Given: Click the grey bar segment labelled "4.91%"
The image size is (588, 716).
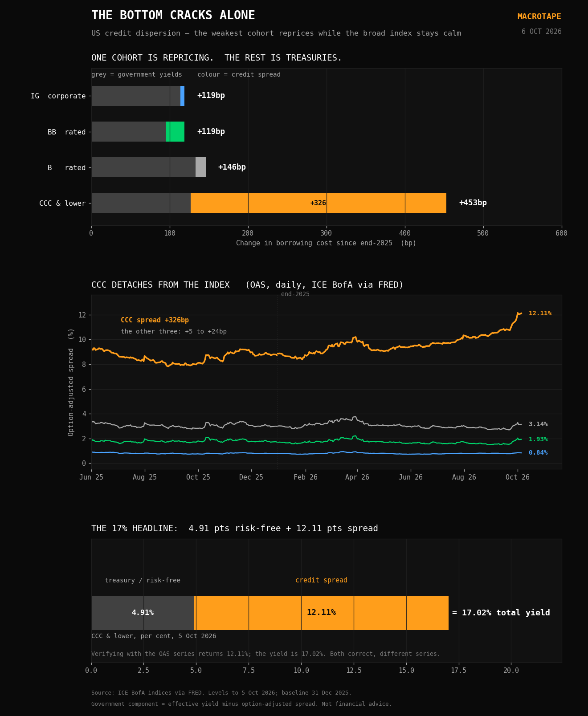Looking at the screenshot, I should click(143, 613).
